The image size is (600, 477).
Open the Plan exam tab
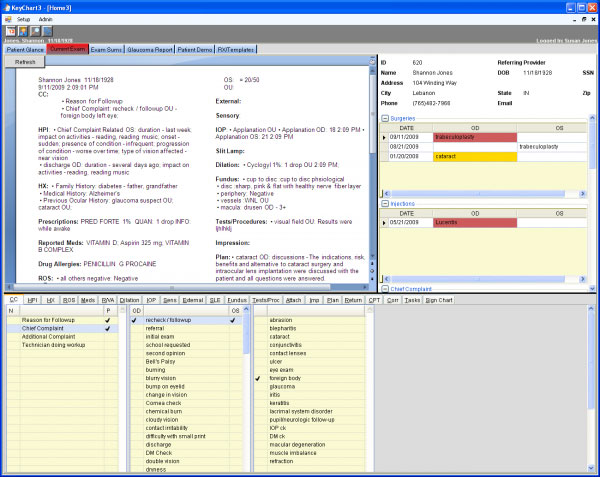tap(333, 300)
